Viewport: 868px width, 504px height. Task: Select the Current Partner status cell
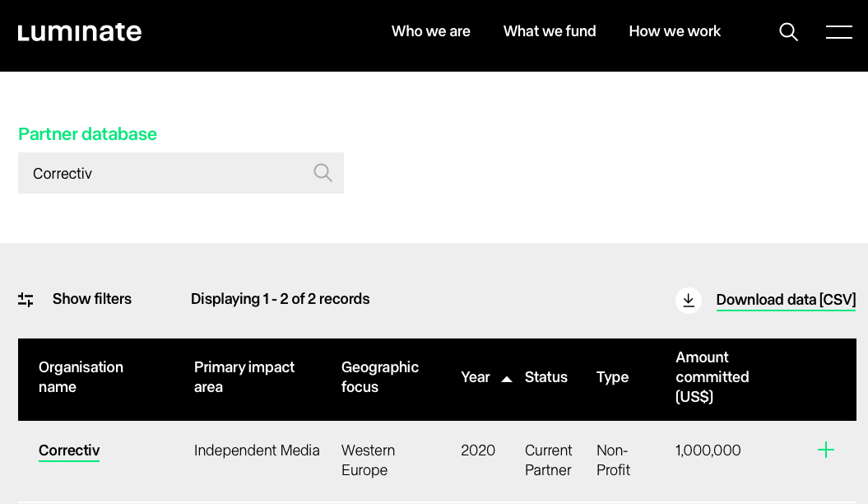pos(548,460)
